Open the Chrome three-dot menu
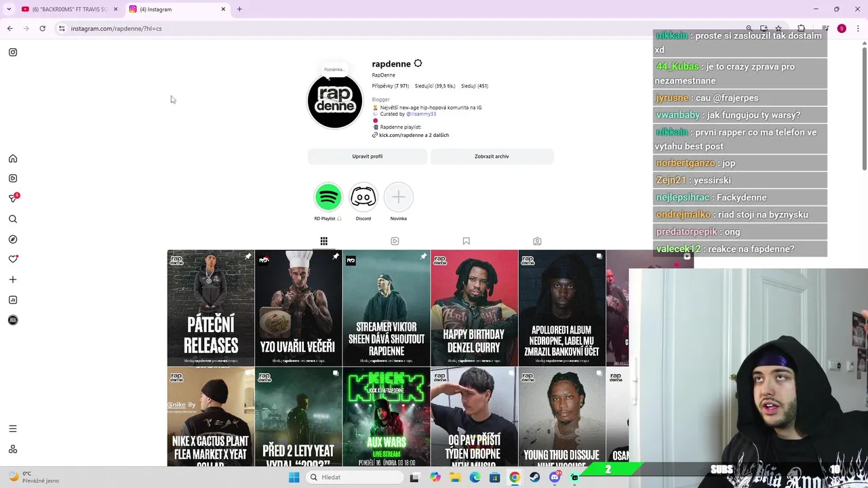This screenshot has height=488, width=868. click(x=859, y=28)
